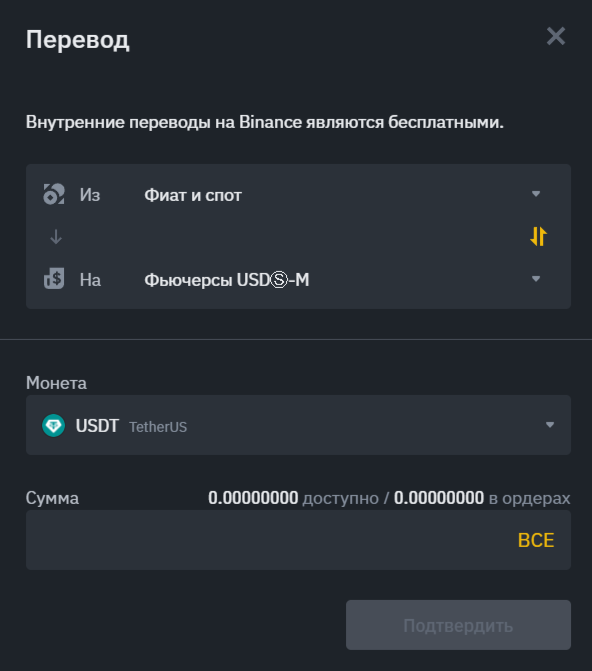Viewport: 592px width, 671px height.
Task: Select the Фьючерсы USDⓈ-M destination option
Action: (227, 280)
